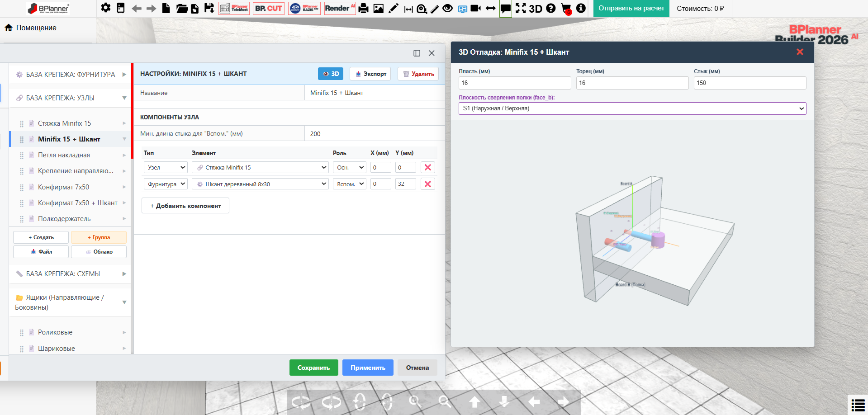Click the + Группа button
868x415 pixels.
[x=99, y=237]
